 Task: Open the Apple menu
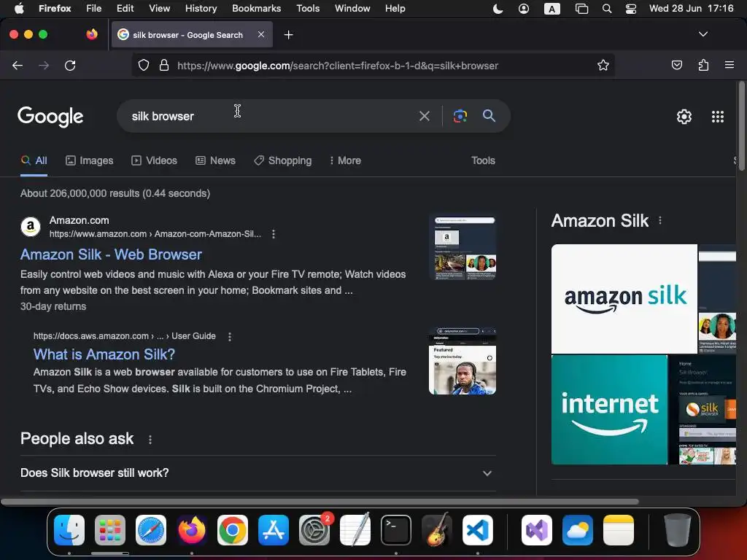19,8
